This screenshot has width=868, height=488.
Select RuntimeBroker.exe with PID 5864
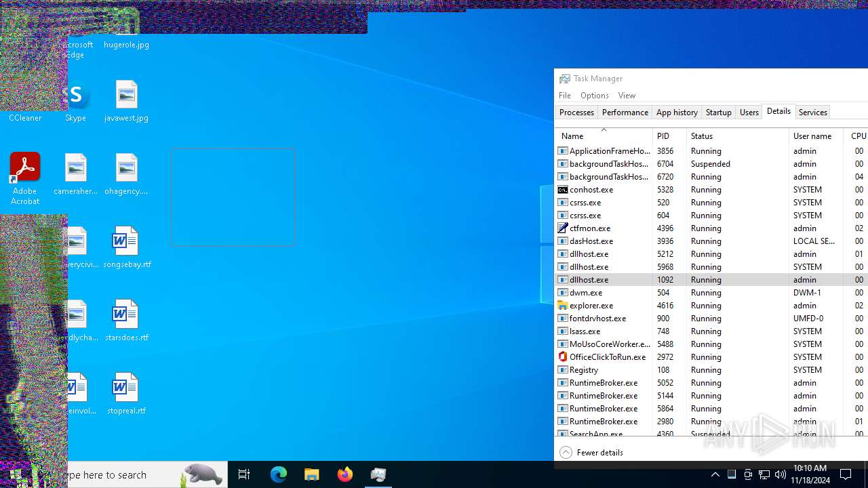(x=711, y=409)
